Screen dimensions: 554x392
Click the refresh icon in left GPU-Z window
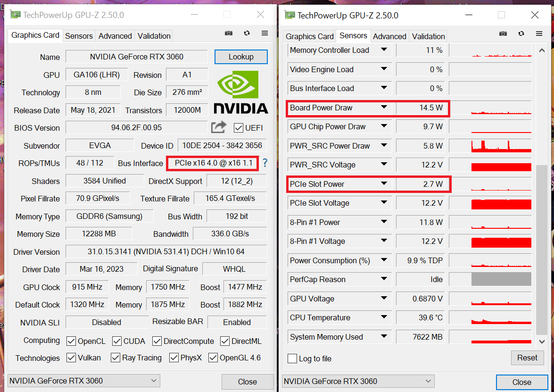point(247,33)
